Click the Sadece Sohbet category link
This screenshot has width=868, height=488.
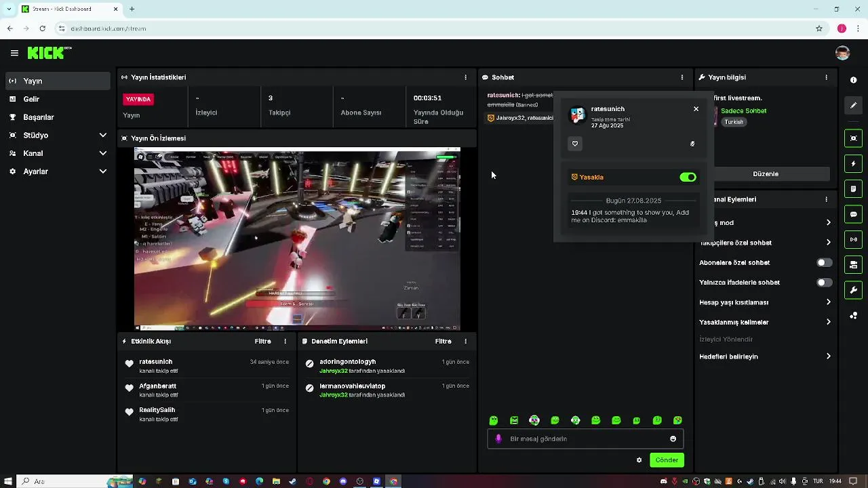pyautogui.click(x=743, y=110)
